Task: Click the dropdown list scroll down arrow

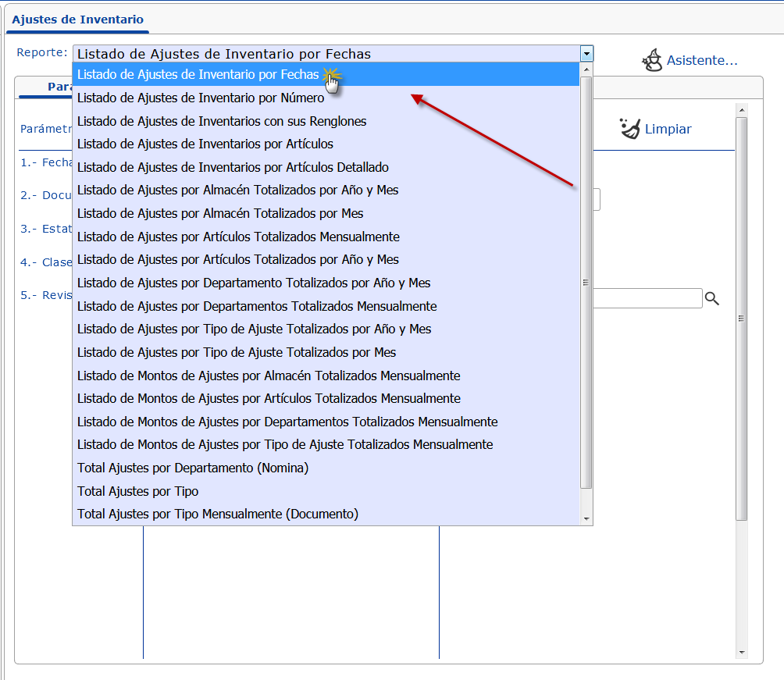Action: (x=586, y=519)
